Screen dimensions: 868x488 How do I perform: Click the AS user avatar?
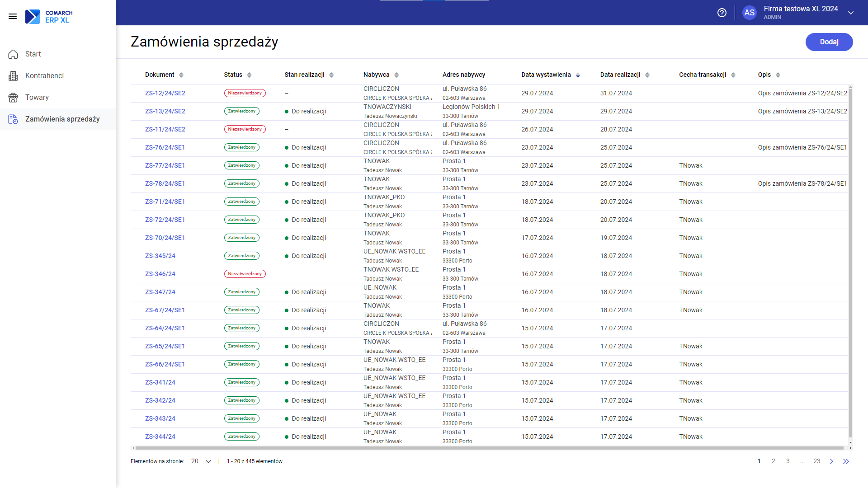(x=749, y=13)
